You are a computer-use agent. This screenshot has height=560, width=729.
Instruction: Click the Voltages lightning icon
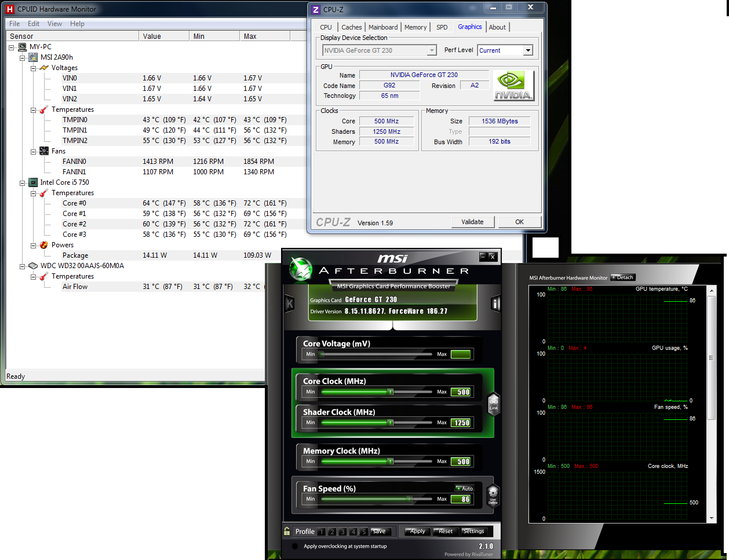(x=44, y=68)
